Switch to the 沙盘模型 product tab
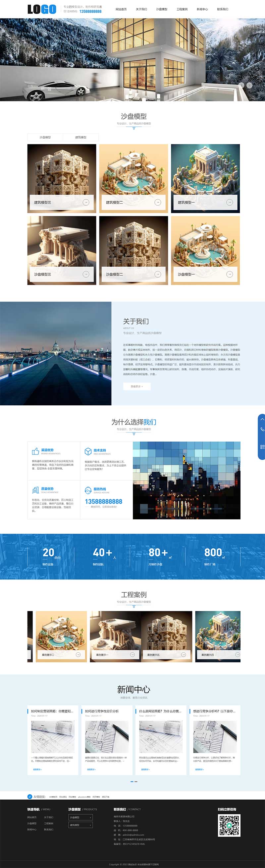 point(45,137)
